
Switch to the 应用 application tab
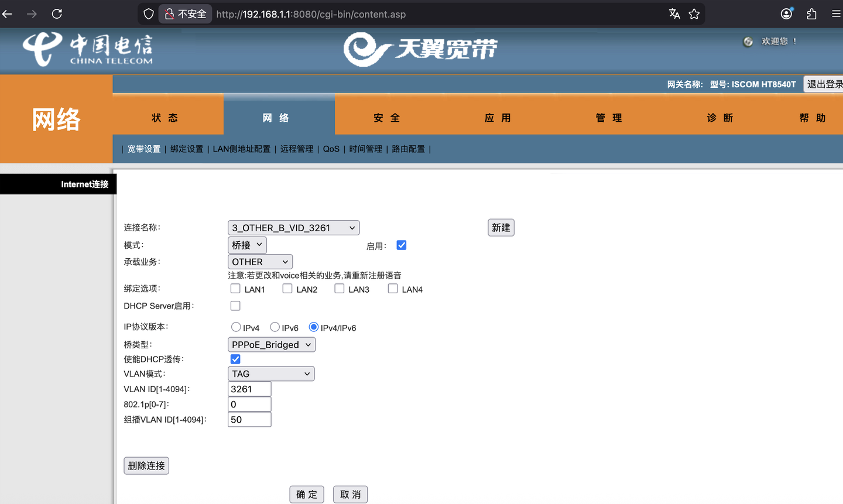498,118
